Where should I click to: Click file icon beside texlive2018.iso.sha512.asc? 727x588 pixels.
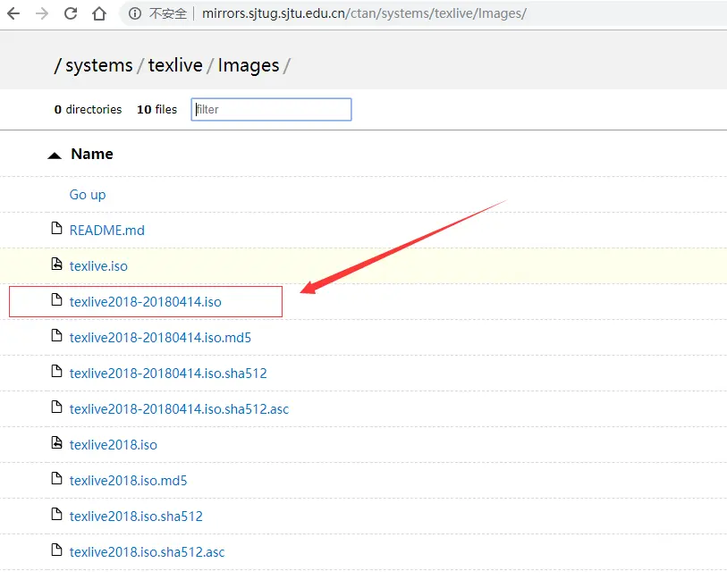pos(56,550)
